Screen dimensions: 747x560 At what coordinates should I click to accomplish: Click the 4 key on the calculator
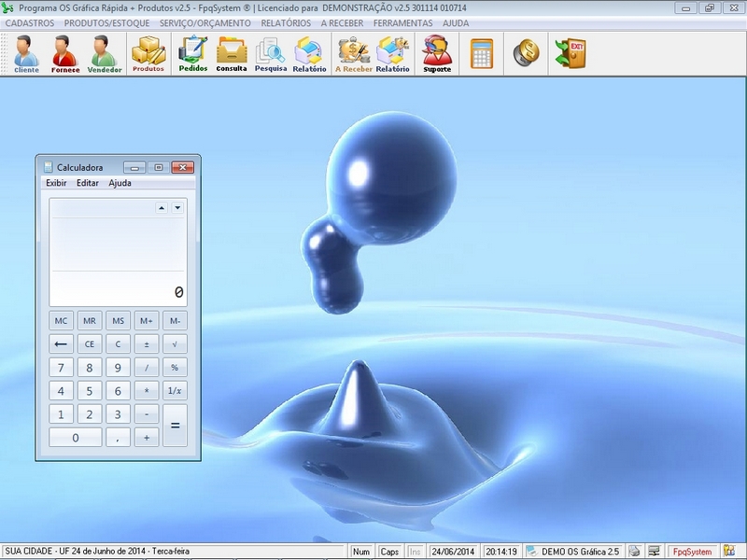61,390
